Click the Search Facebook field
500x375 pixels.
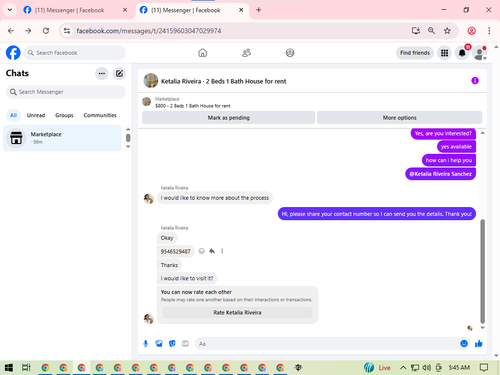[75, 53]
